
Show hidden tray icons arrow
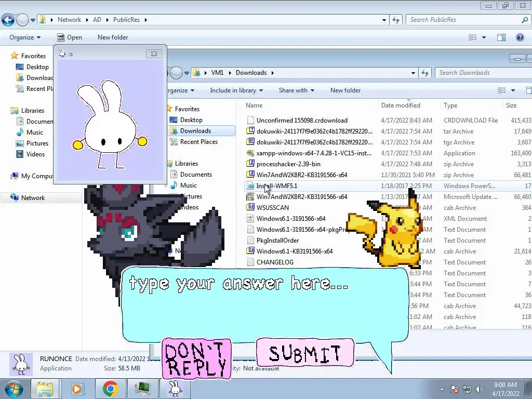[x=442, y=389]
